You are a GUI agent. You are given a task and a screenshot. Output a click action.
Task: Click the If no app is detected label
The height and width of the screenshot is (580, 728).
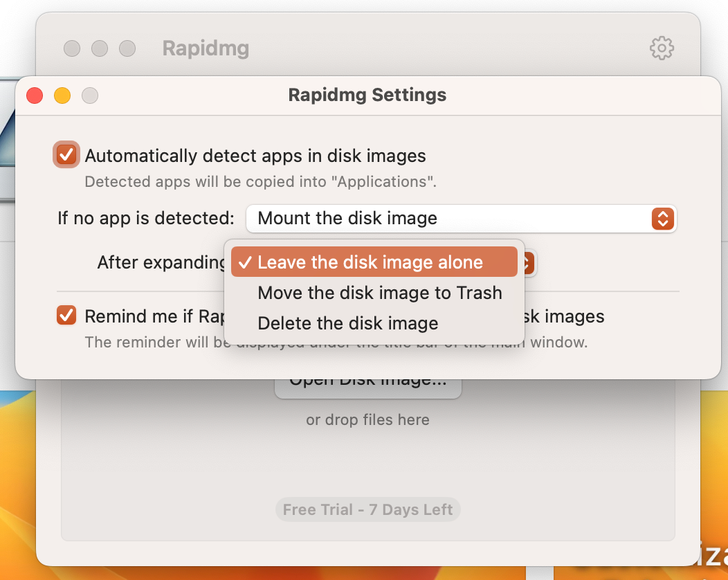[146, 218]
